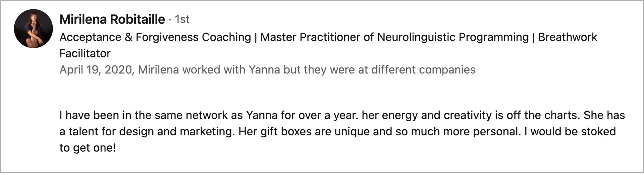The width and height of the screenshot is (644, 175).
Task: Select the 'Acceptance & Forgiveness Coaching' headline text
Action: pos(155,37)
